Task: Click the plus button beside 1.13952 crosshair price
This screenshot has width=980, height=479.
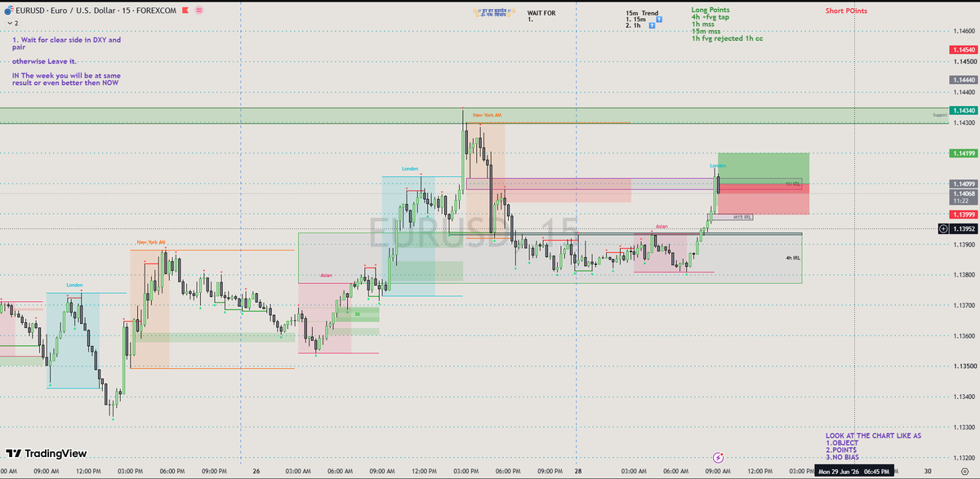Action: (x=943, y=228)
